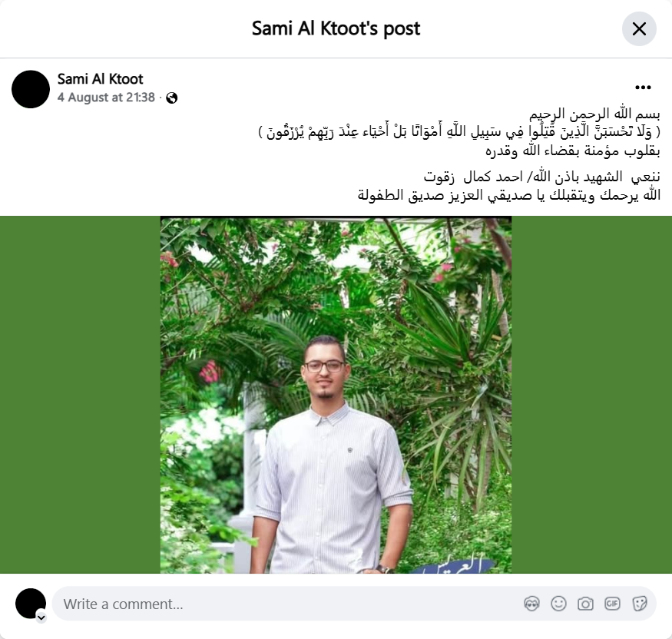Open the 4 August at 21:38 timestamp
Viewport: 672px width, 639px height.
pyautogui.click(x=106, y=98)
